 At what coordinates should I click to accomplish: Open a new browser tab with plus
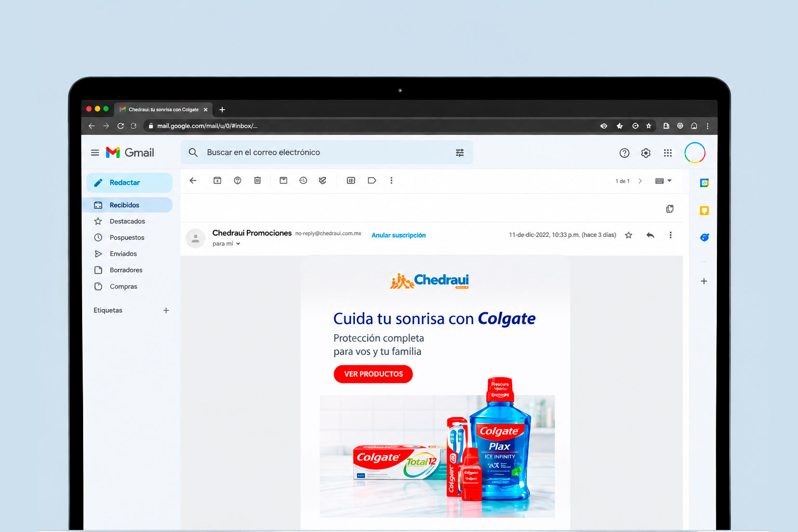pyautogui.click(x=222, y=110)
